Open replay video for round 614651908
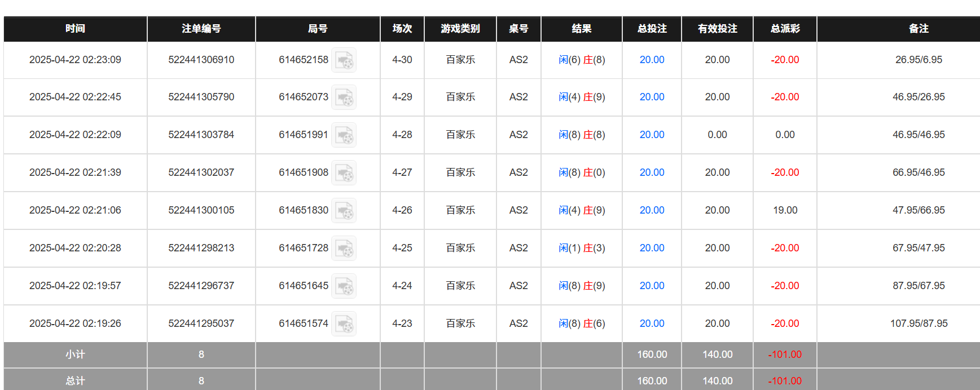 pyautogui.click(x=344, y=173)
